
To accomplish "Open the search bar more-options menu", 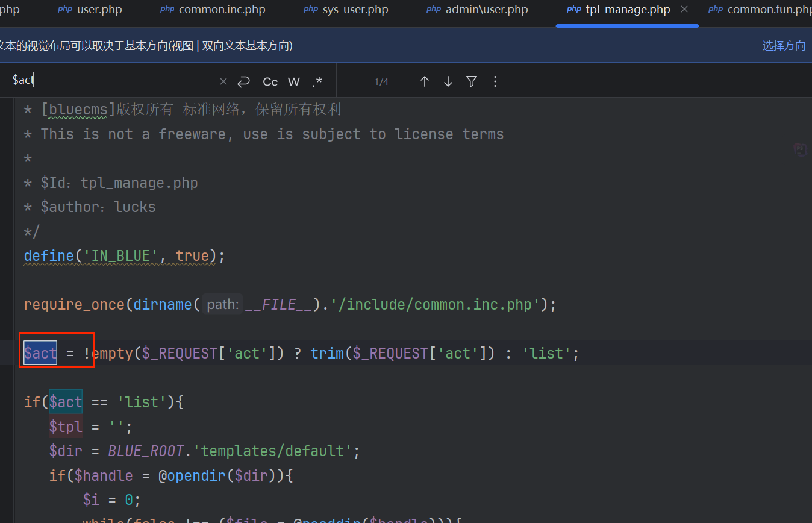I will [495, 81].
